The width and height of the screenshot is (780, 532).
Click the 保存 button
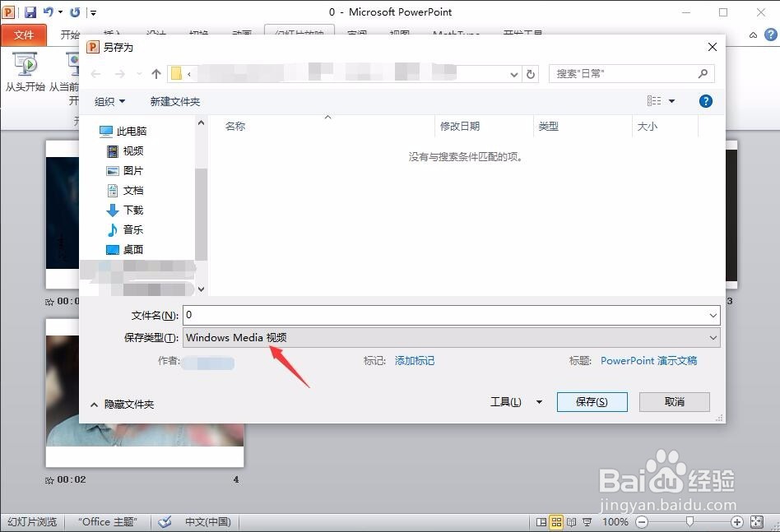[x=592, y=402]
